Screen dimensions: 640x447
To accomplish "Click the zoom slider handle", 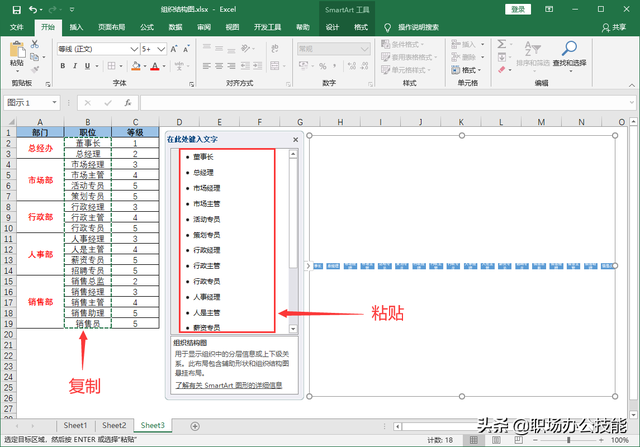I will 568,440.
